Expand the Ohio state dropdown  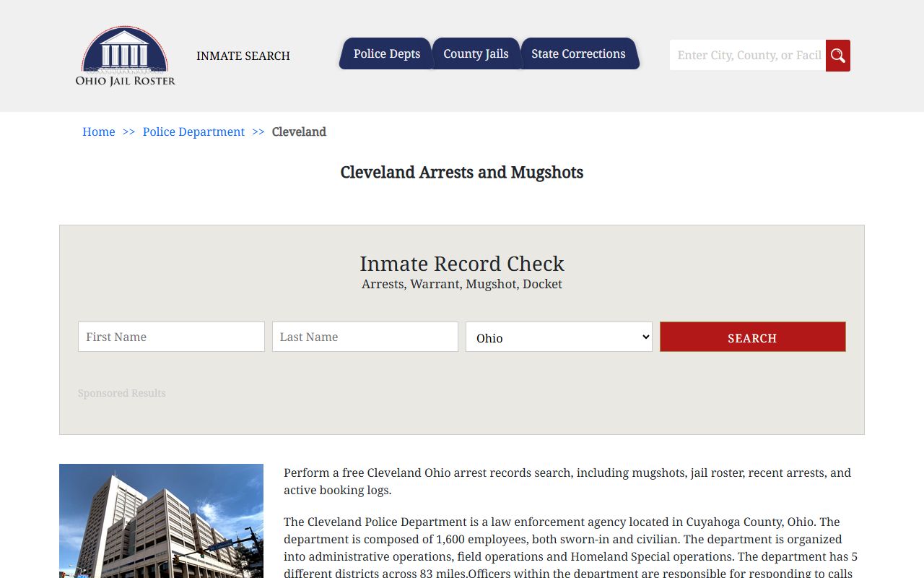pyautogui.click(x=559, y=337)
